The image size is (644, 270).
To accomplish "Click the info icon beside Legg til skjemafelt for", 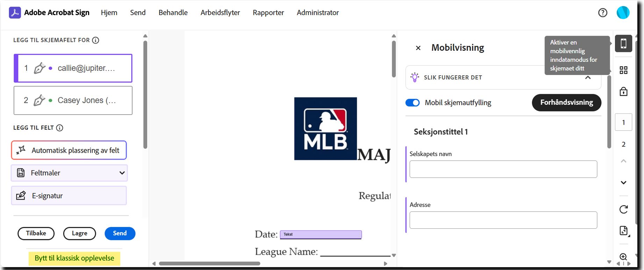I will (95, 40).
